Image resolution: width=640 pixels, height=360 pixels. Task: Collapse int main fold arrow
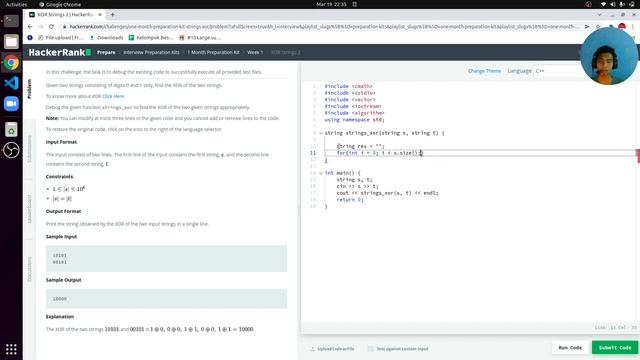[x=321, y=173]
